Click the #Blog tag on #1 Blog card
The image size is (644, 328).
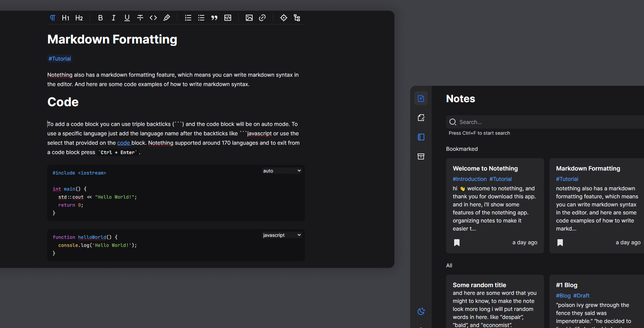point(563,296)
